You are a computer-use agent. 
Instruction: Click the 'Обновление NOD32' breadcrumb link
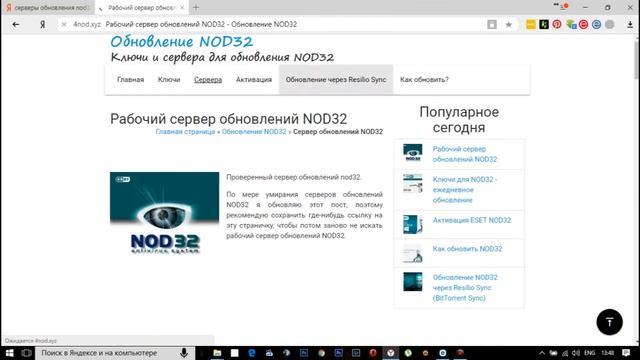coord(254,132)
